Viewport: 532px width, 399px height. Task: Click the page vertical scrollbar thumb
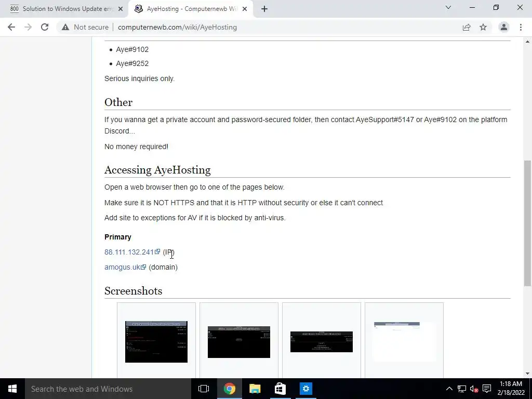pos(527,223)
